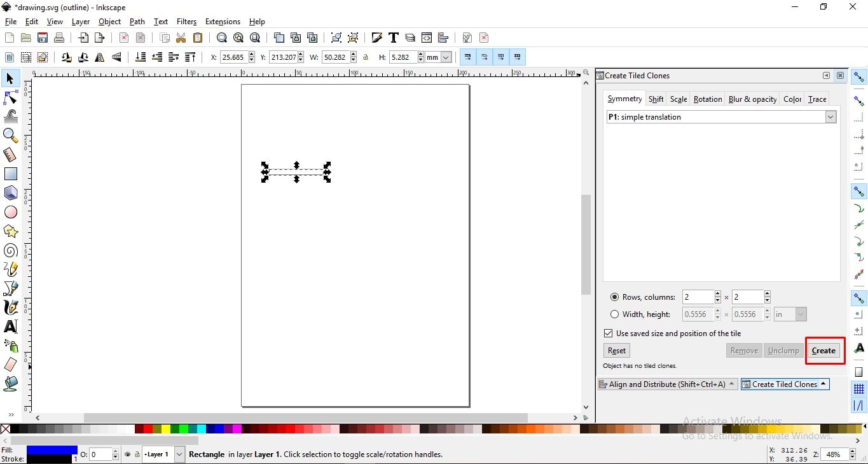Flip selection horizontally
The image size is (868, 464).
100,57
